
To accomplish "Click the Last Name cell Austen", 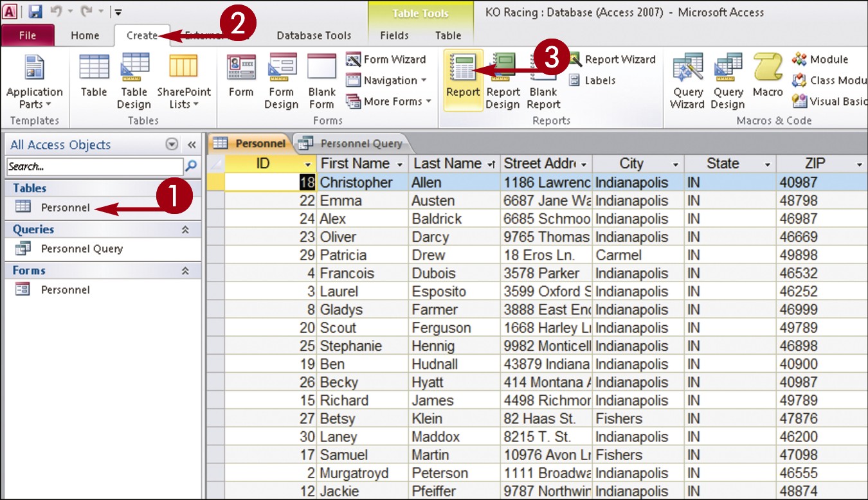I will tap(455, 201).
